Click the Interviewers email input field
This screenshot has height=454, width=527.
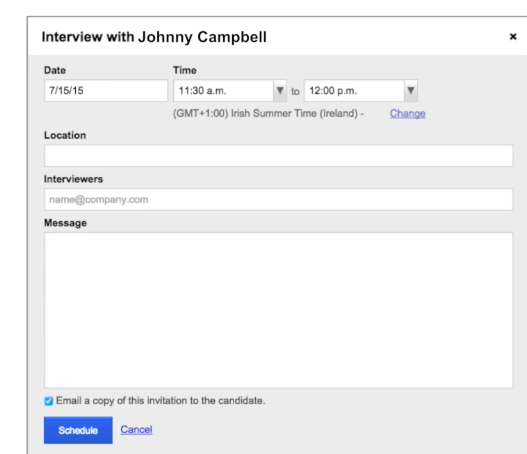(x=278, y=200)
